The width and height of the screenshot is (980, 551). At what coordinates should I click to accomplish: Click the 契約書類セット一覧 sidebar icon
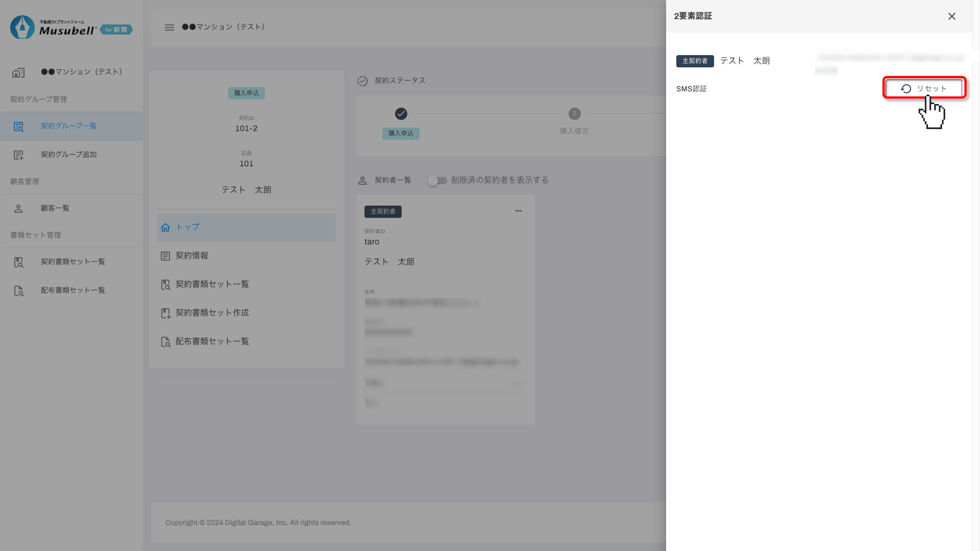pos(18,262)
